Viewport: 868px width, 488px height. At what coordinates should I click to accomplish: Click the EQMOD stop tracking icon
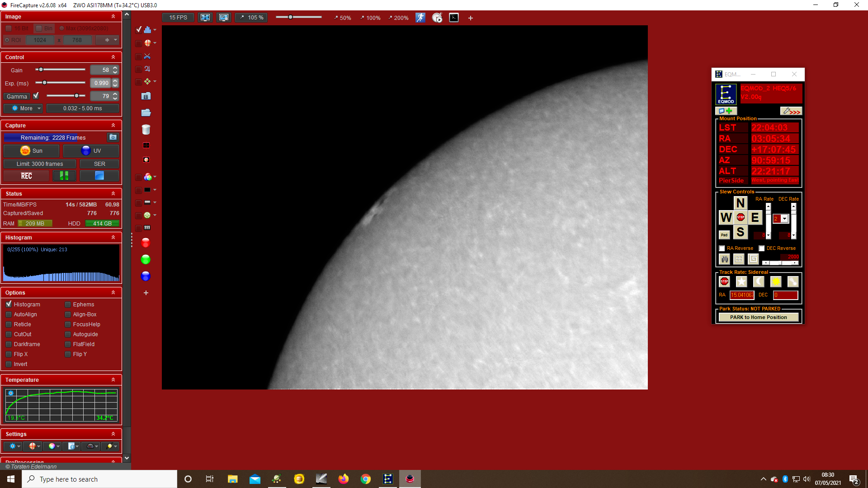[724, 282]
